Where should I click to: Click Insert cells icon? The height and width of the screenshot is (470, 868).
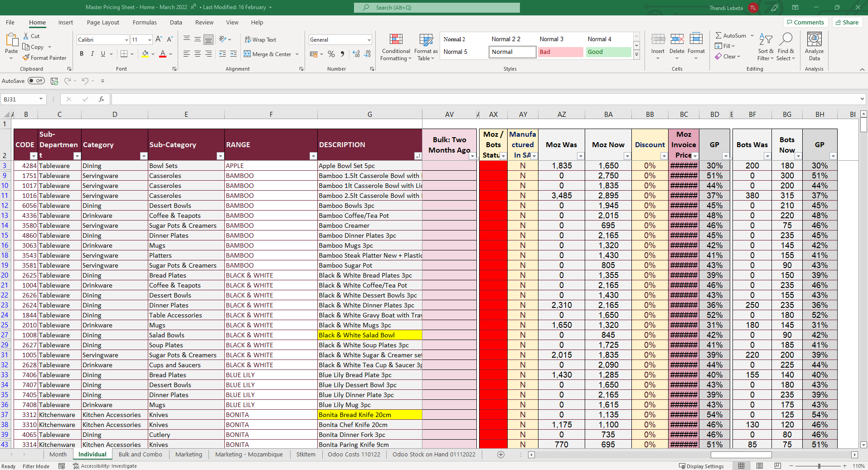(x=658, y=40)
